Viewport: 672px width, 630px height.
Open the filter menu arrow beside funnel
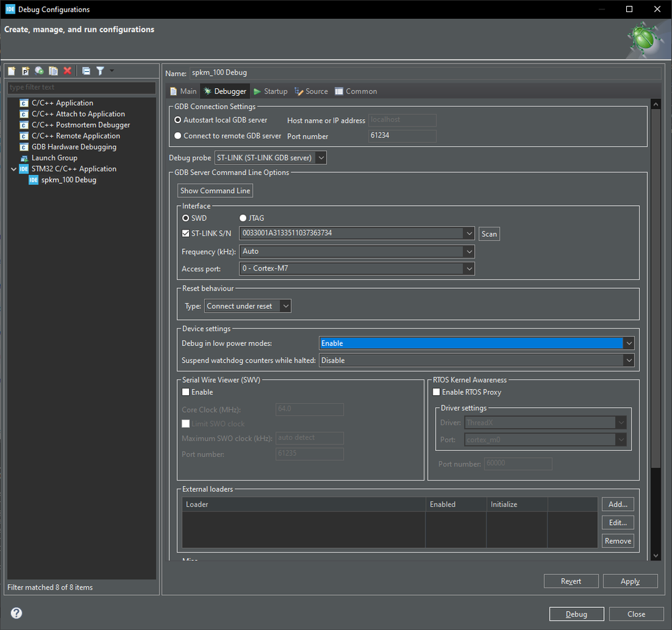point(112,70)
